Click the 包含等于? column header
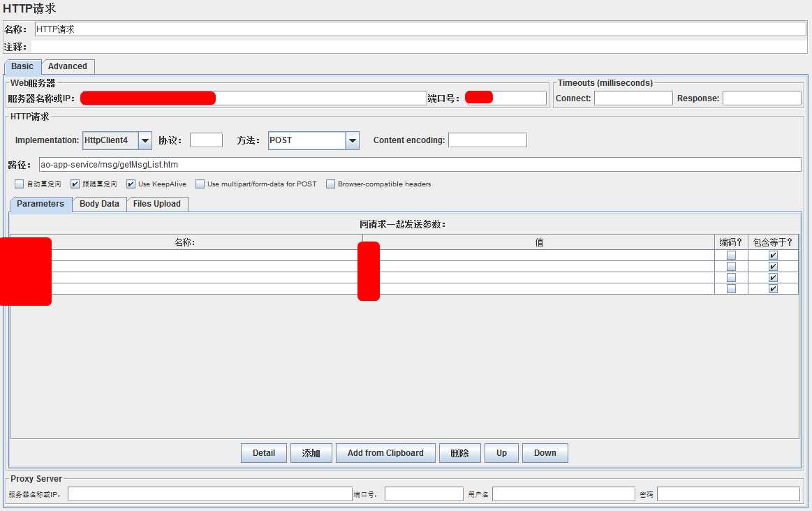The height and width of the screenshot is (511, 812). point(773,242)
